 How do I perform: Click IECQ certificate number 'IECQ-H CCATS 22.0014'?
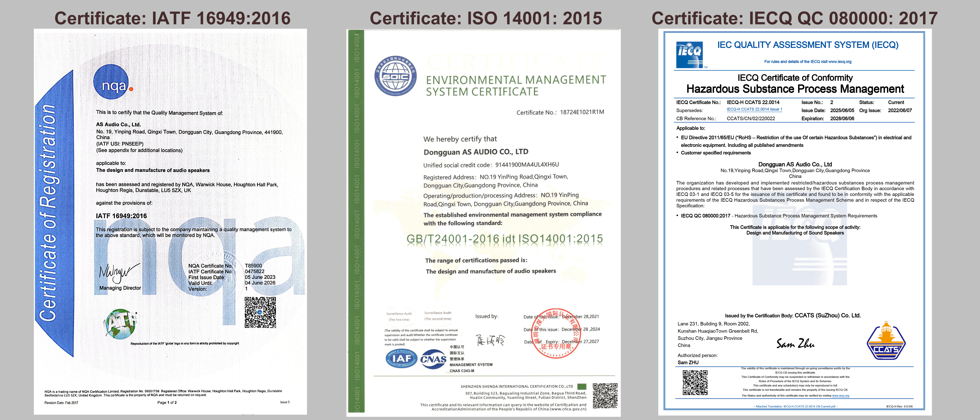coord(753,102)
